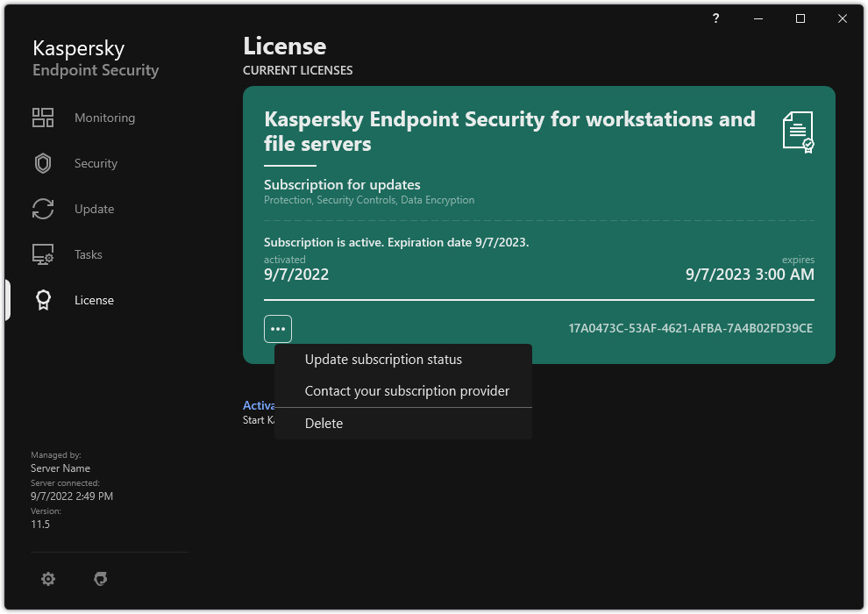The width and height of the screenshot is (868, 614).
Task: Open Help using the question mark icon
Action: (x=715, y=18)
